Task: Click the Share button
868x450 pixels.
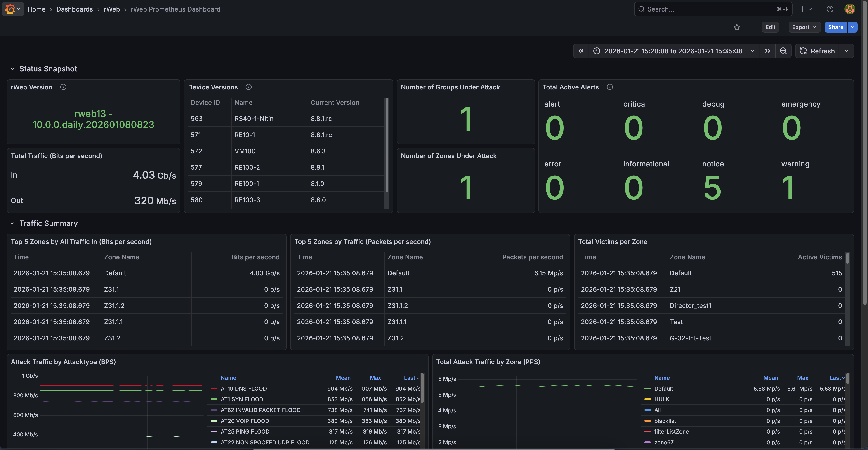Action: [x=836, y=27]
